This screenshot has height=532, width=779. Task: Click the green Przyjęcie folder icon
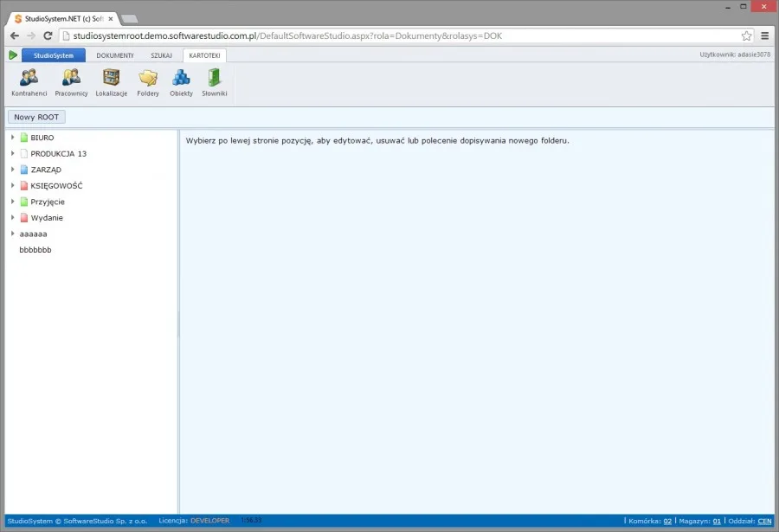click(24, 202)
